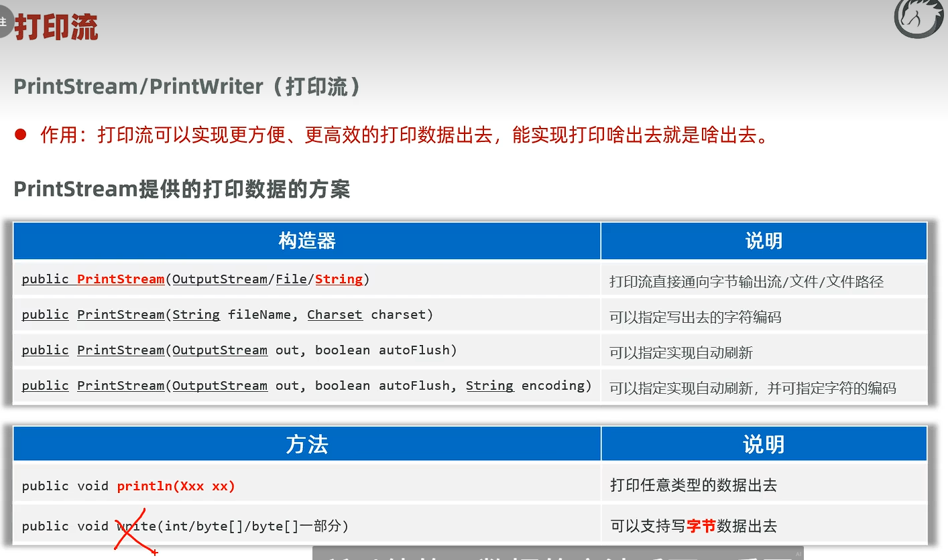Select the 打印流 slide title
The image size is (948, 560).
pos(56,28)
